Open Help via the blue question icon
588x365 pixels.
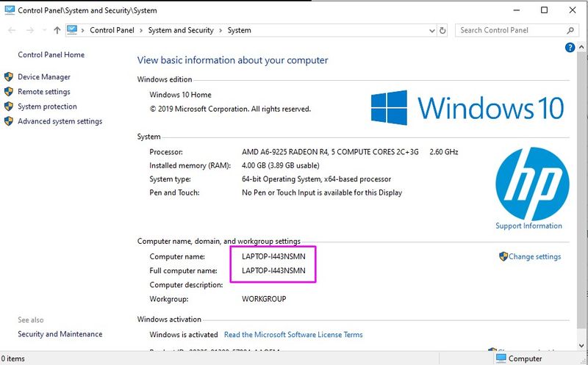tap(570, 48)
